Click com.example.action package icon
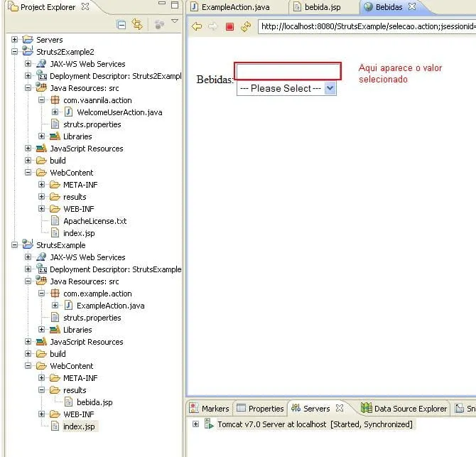 (x=55, y=294)
